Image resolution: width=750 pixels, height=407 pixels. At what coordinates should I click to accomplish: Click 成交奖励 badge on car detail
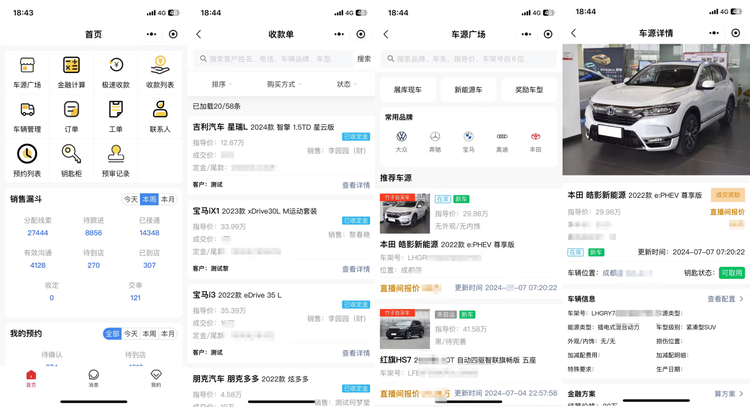pos(728,195)
